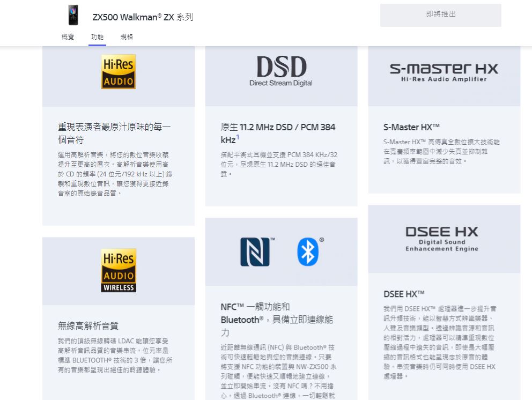The image size is (532, 400).
Task: Click the S-Master HX amplifier logo
Action: [x=444, y=72]
